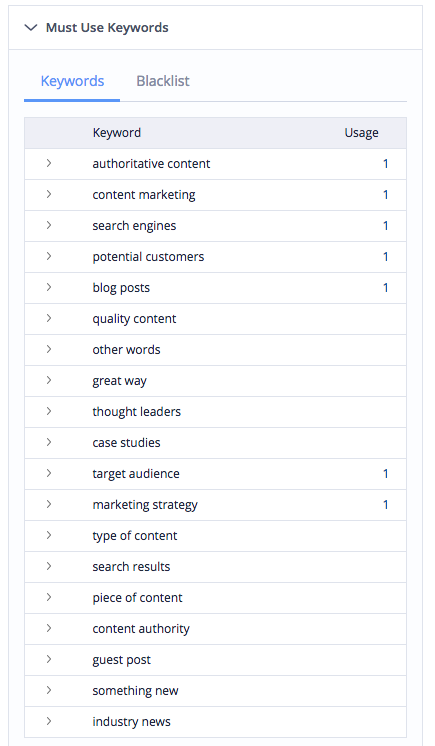Select the Keywords tab
Viewport: 435px width, 746px height.
[x=72, y=81]
